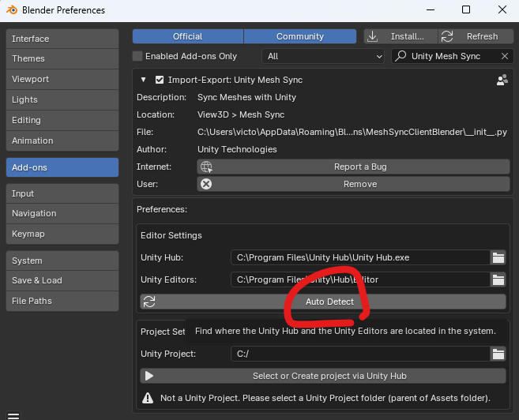
Task: Click the 'Editor Settings' heading
Action: (171, 235)
